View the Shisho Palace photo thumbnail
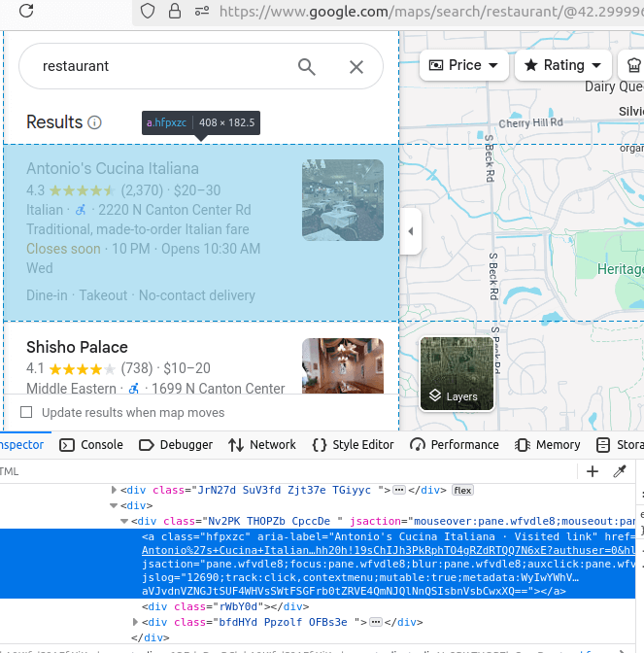Image resolution: width=644 pixels, height=653 pixels. pos(343,365)
